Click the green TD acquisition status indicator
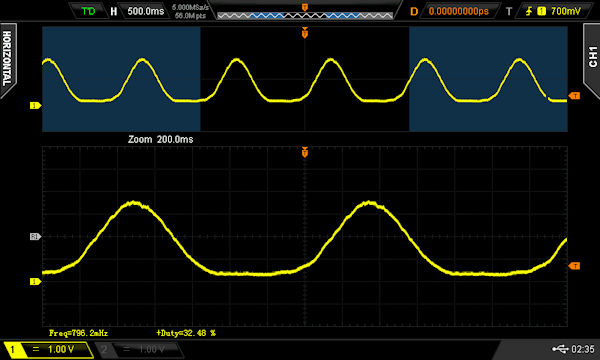The width and height of the screenshot is (600, 360). coord(88,11)
